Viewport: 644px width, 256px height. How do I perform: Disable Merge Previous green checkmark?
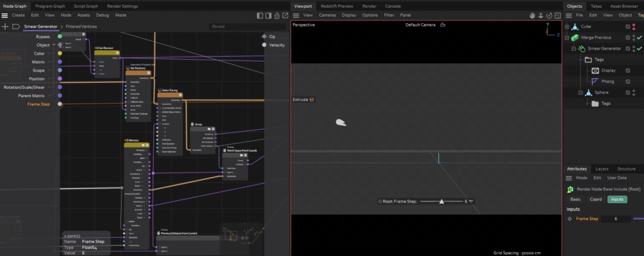[639, 37]
